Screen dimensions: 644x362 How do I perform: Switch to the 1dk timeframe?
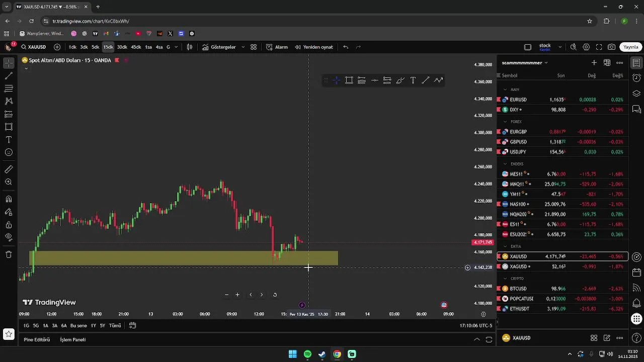[x=72, y=47]
